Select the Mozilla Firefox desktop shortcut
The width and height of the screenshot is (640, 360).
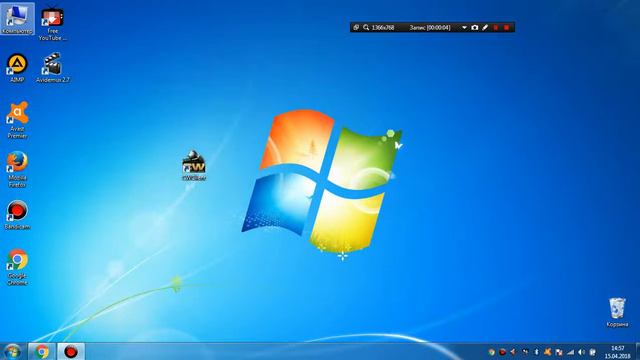(x=17, y=169)
